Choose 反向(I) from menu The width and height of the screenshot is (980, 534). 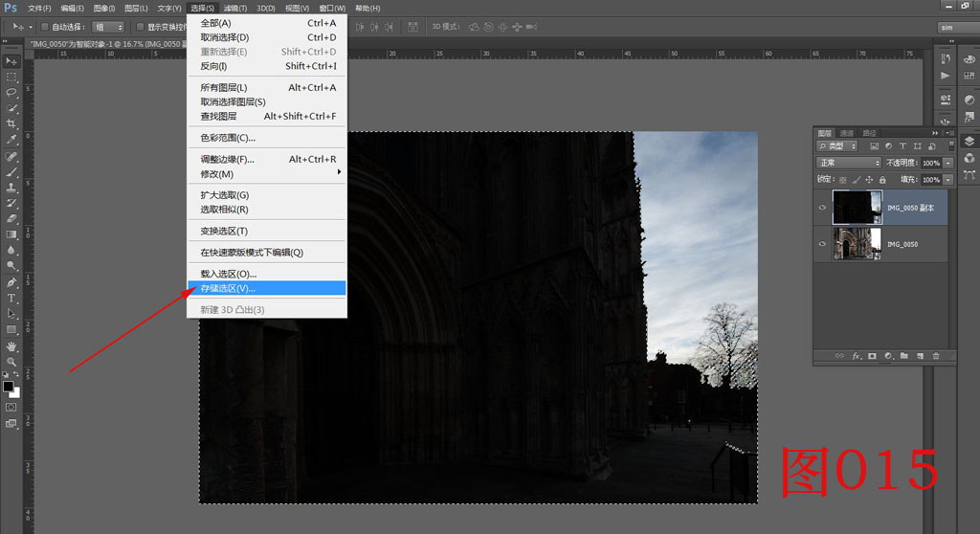268,66
